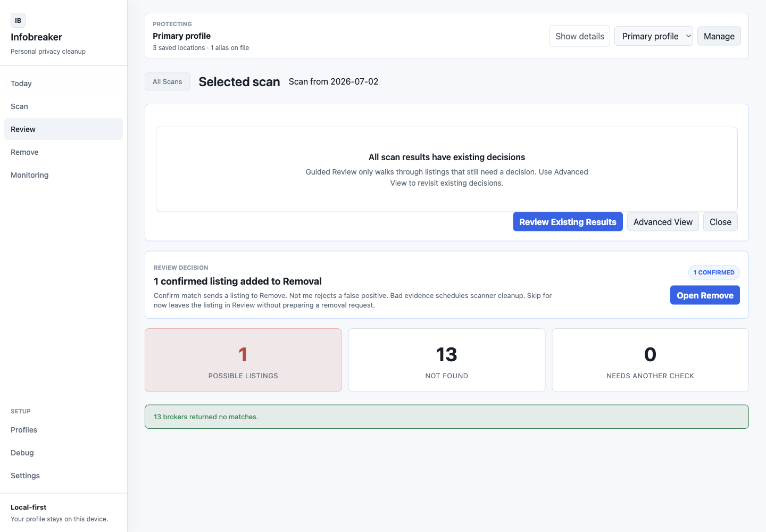This screenshot has height=532, width=766.
Task: Click 'All scan results have existing decisions' heading
Action: pyautogui.click(x=447, y=157)
